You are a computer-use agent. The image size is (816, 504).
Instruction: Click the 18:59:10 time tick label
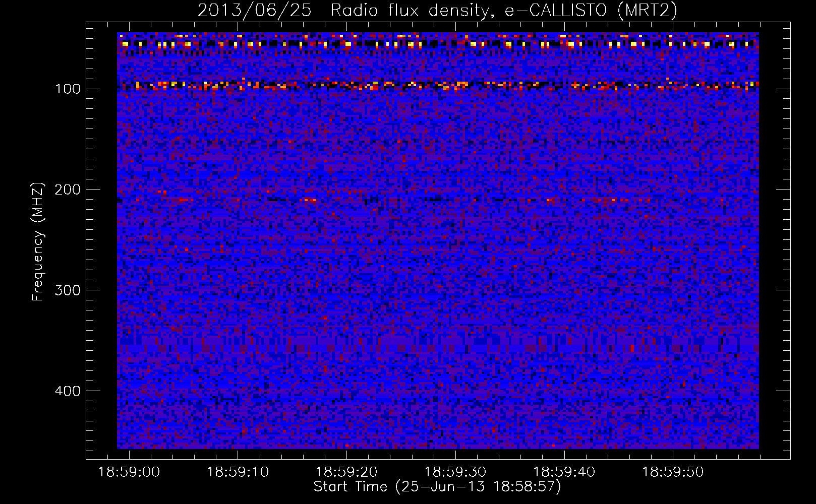[238, 472]
